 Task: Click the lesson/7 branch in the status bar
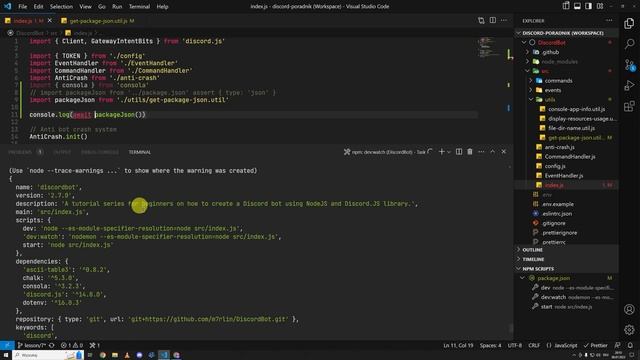tap(32, 345)
